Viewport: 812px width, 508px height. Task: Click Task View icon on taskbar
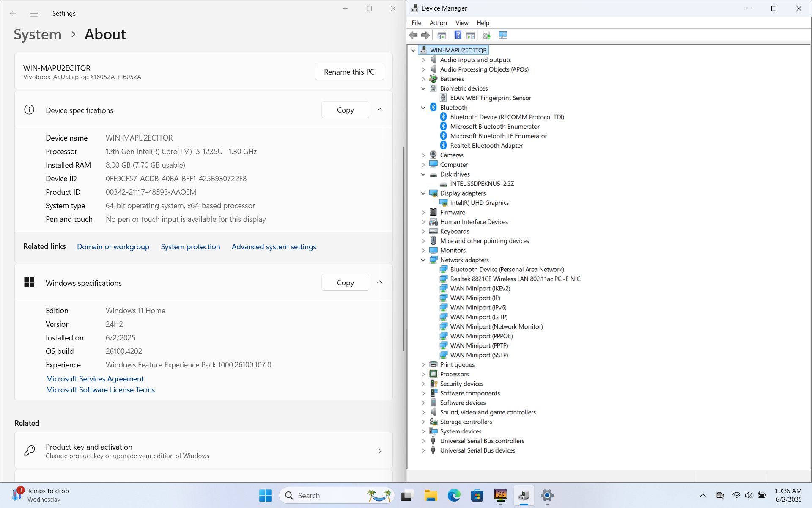[x=407, y=495]
